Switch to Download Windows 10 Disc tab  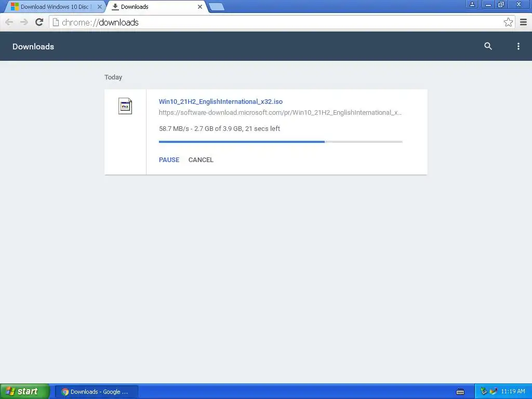56,6
